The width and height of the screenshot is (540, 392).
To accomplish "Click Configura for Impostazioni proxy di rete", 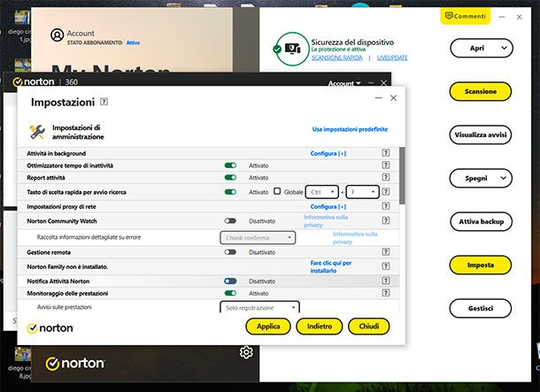I will [x=328, y=206].
